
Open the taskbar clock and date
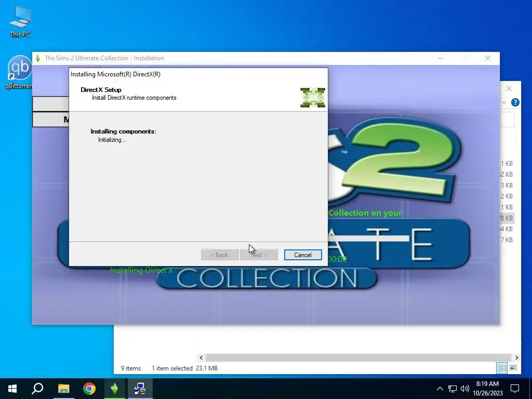tap(487, 389)
